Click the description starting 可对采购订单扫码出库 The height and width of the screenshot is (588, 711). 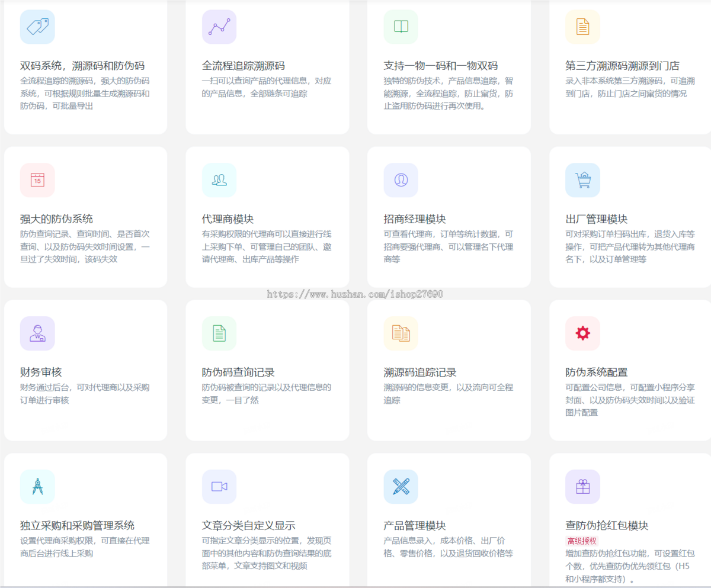(x=630, y=246)
